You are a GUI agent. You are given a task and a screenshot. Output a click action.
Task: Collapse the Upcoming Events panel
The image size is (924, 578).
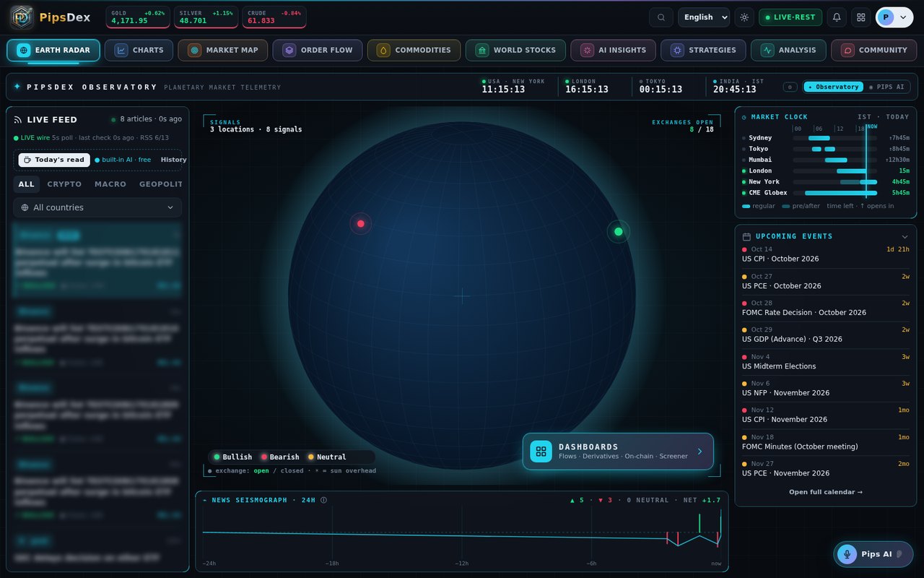(905, 236)
